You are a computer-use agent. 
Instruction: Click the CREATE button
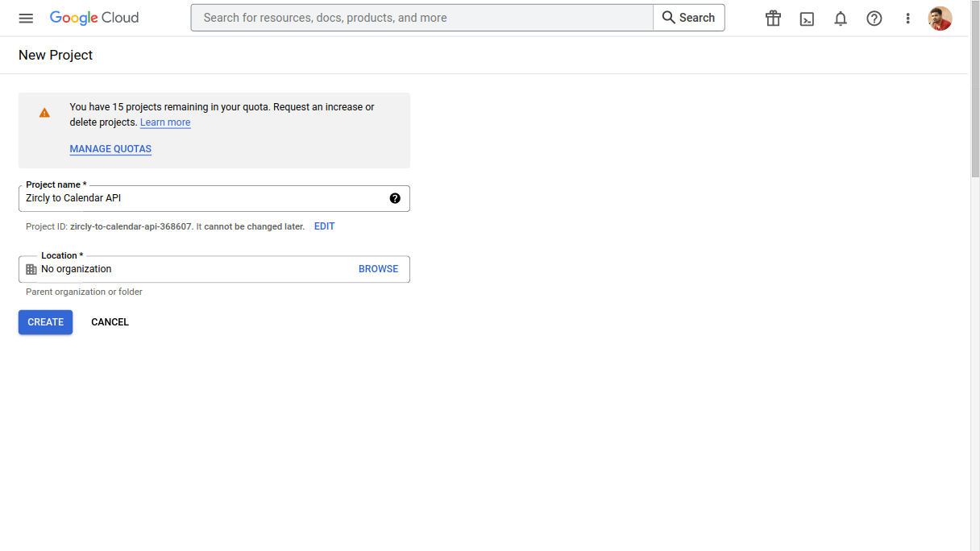pyautogui.click(x=45, y=322)
